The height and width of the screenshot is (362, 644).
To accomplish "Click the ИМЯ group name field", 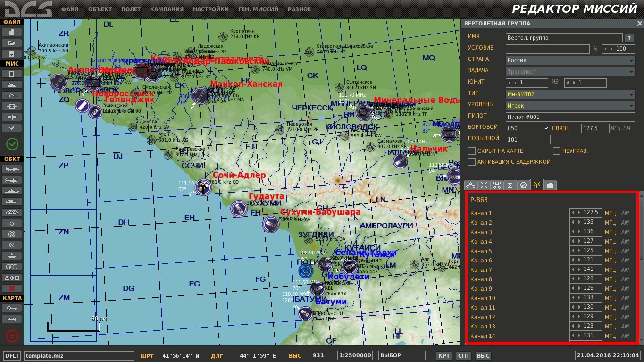I will coord(564,38).
